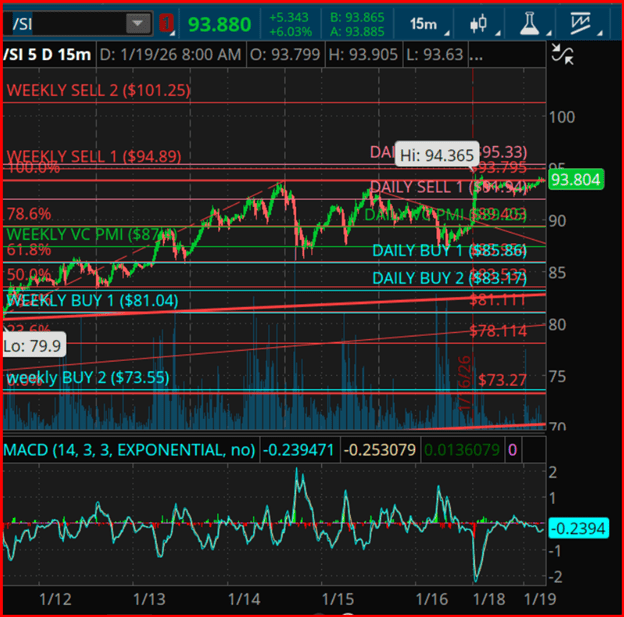Click inside the /SI symbol input field
This screenshot has width=624, height=617.
point(60,23)
